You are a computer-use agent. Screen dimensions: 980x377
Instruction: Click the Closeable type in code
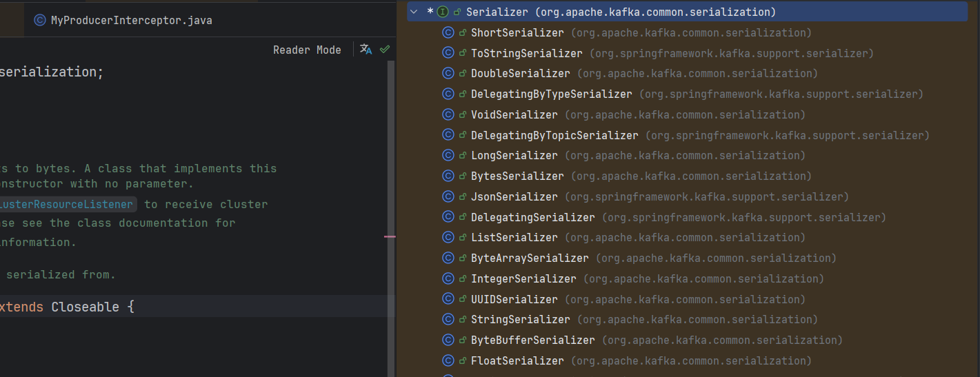(86, 307)
